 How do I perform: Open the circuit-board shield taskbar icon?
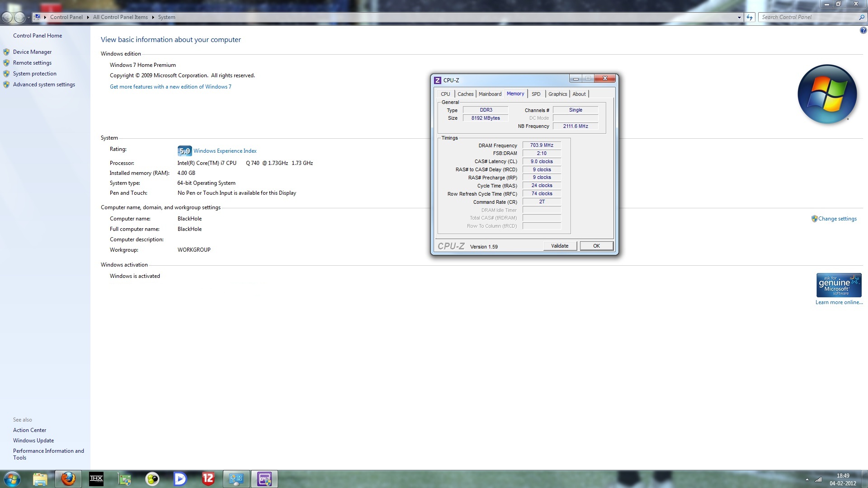124,479
